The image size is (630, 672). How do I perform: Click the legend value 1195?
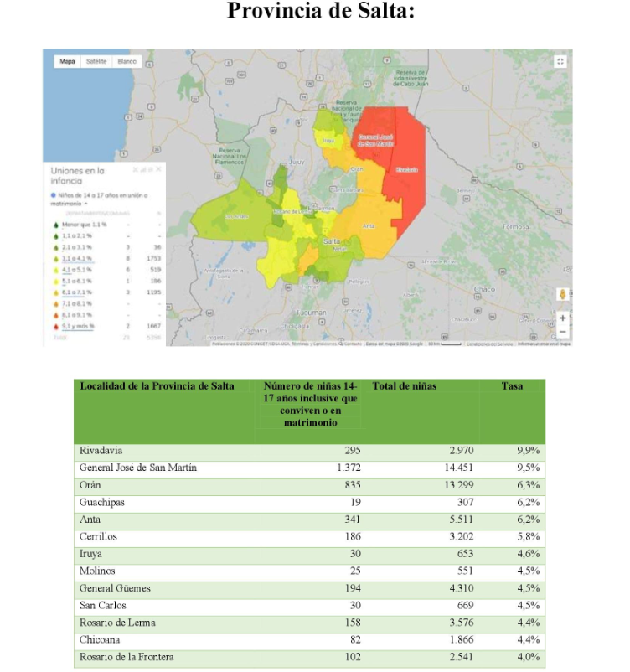pyautogui.click(x=153, y=292)
